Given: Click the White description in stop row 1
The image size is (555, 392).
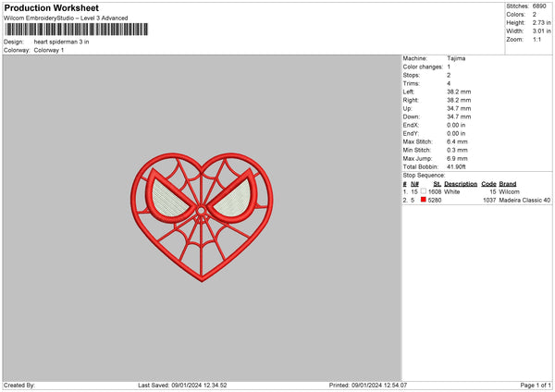Looking at the screenshot, I should click(x=452, y=191).
